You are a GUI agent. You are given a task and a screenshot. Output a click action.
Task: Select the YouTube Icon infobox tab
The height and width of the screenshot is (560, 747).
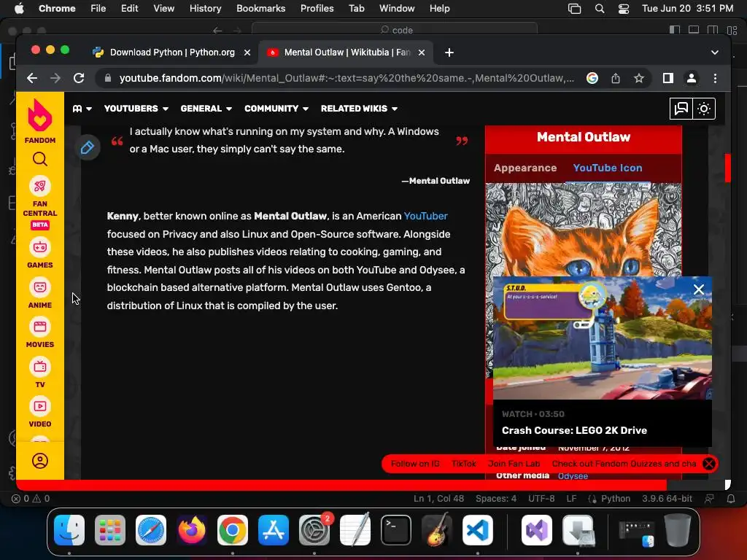click(x=608, y=168)
